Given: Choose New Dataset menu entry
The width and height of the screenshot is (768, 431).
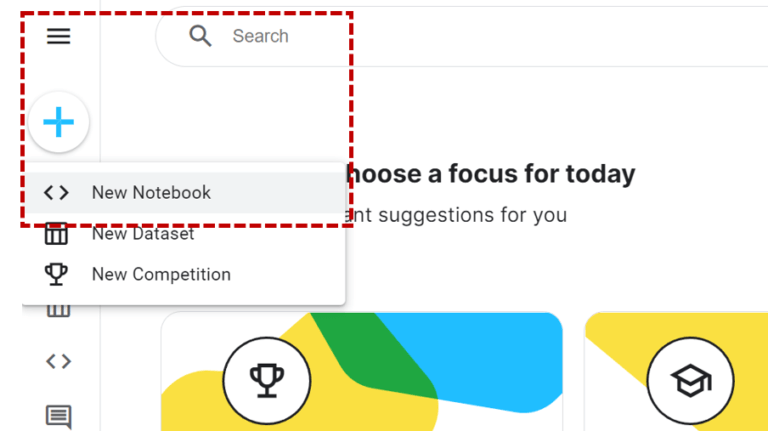Looking at the screenshot, I should click(143, 234).
